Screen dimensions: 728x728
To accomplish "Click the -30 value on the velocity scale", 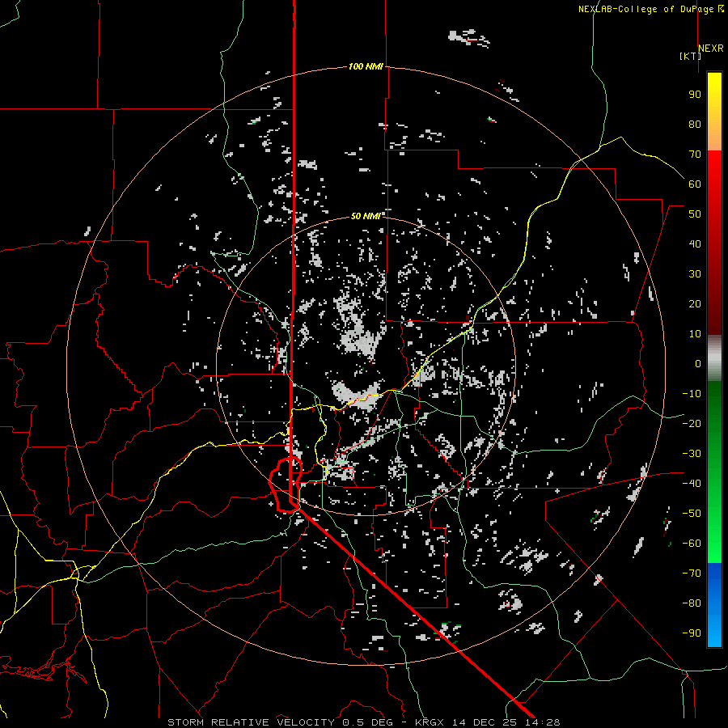I will pyautogui.click(x=692, y=454).
